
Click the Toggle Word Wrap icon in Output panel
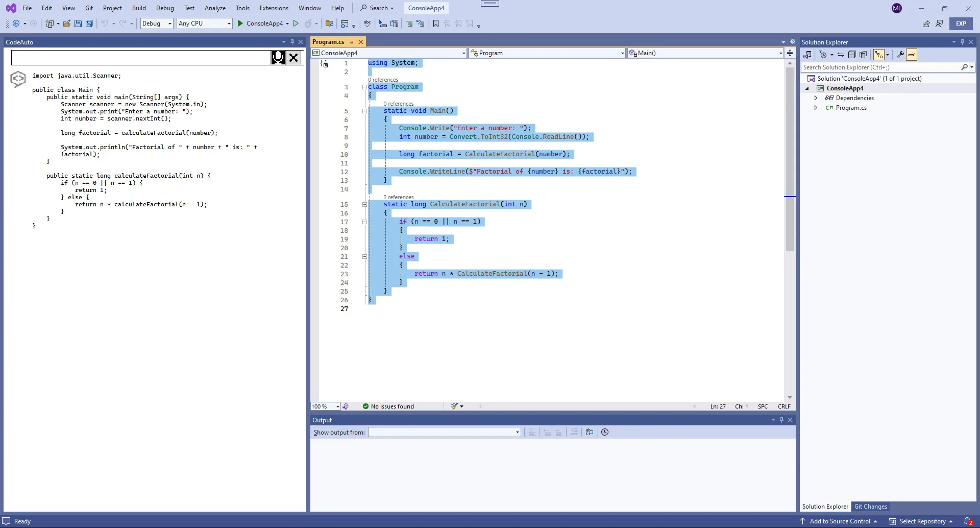click(590, 432)
